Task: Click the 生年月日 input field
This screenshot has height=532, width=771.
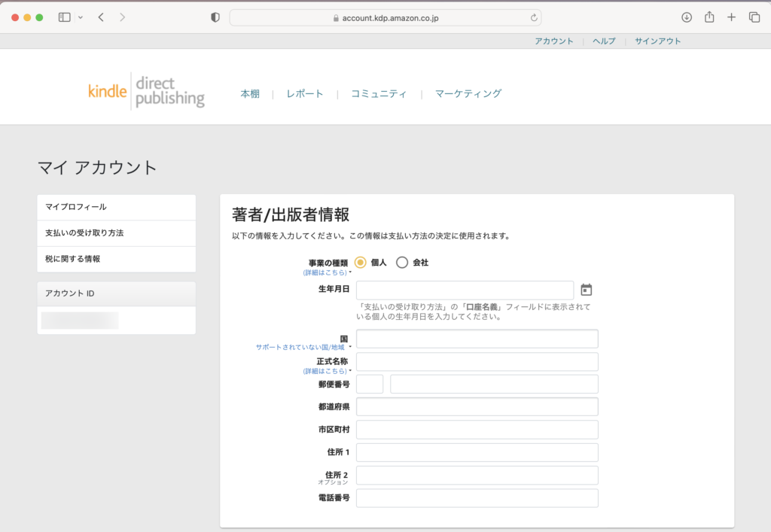Action: (x=465, y=290)
